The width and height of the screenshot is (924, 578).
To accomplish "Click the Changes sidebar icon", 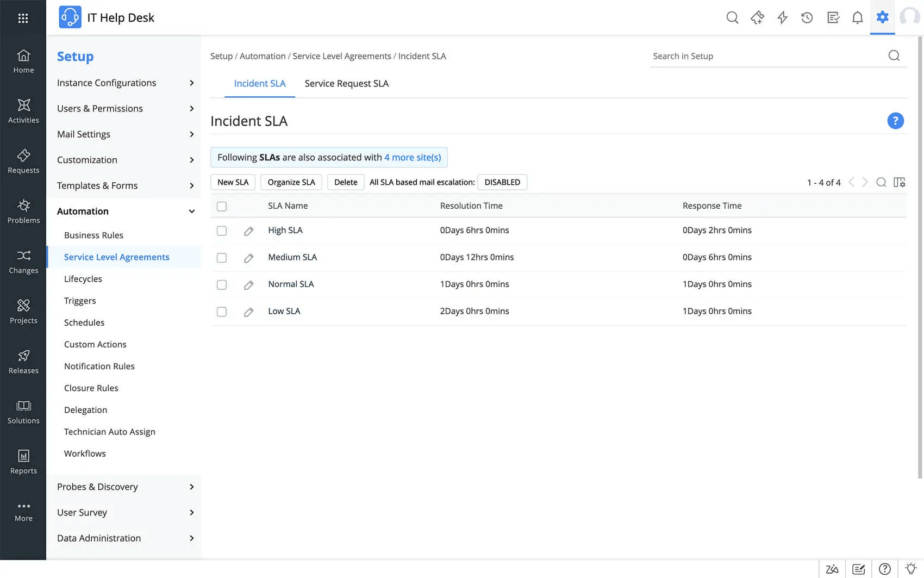I will click(23, 261).
